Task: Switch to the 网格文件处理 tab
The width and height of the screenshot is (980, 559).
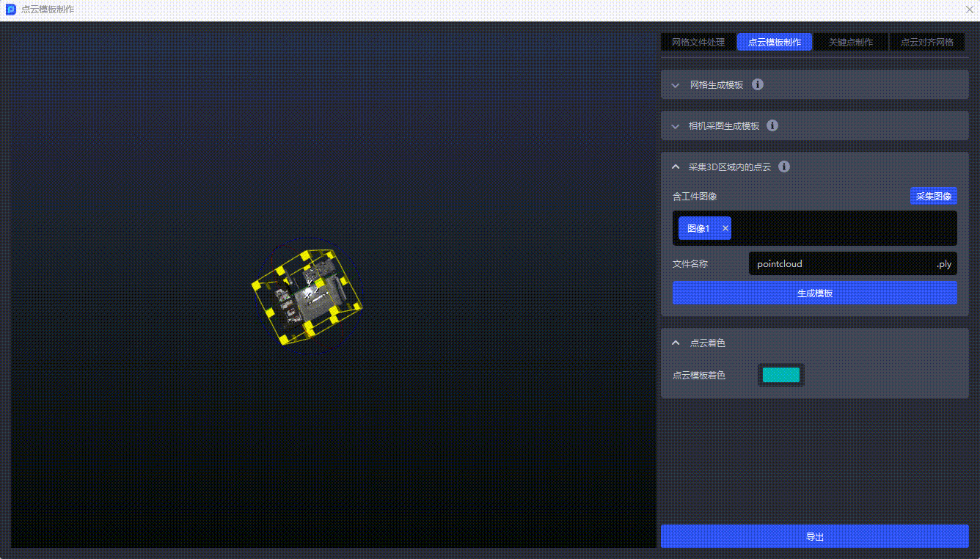Action: coord(698,43)
